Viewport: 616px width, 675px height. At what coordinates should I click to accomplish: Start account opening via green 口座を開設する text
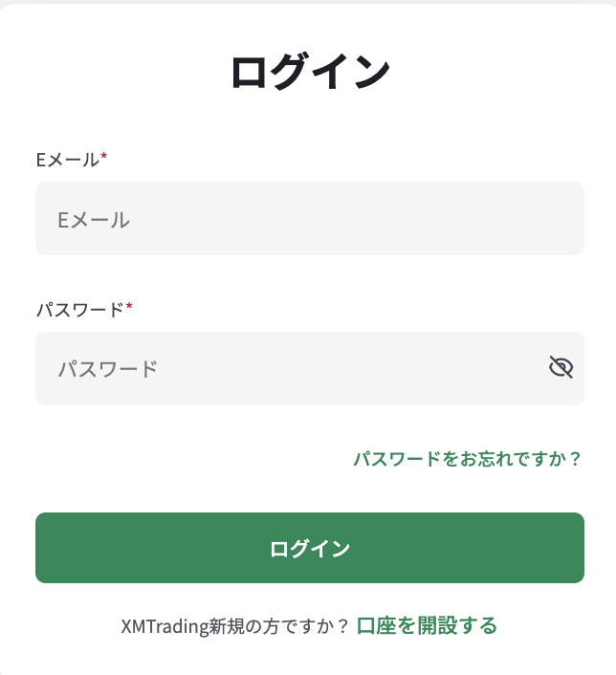click(427, 626)
